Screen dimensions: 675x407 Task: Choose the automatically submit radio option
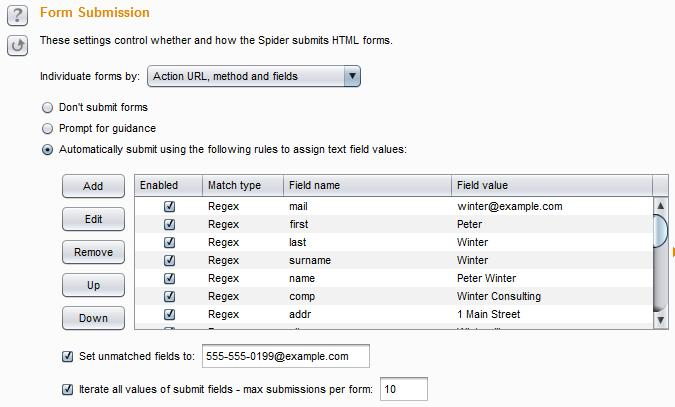tap(46, 149)
